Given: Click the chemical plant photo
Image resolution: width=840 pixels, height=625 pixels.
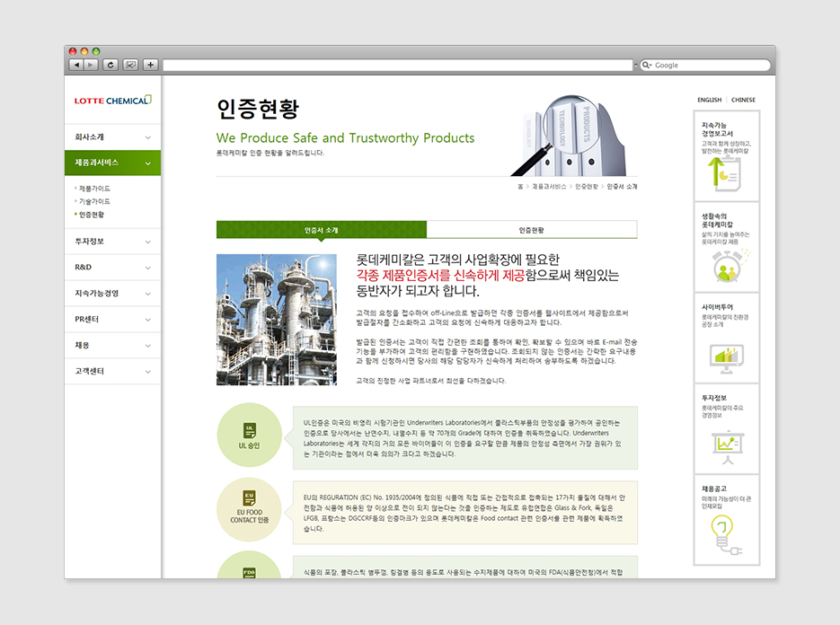Looking at the screenshot, I should click(x=277, y=320).
